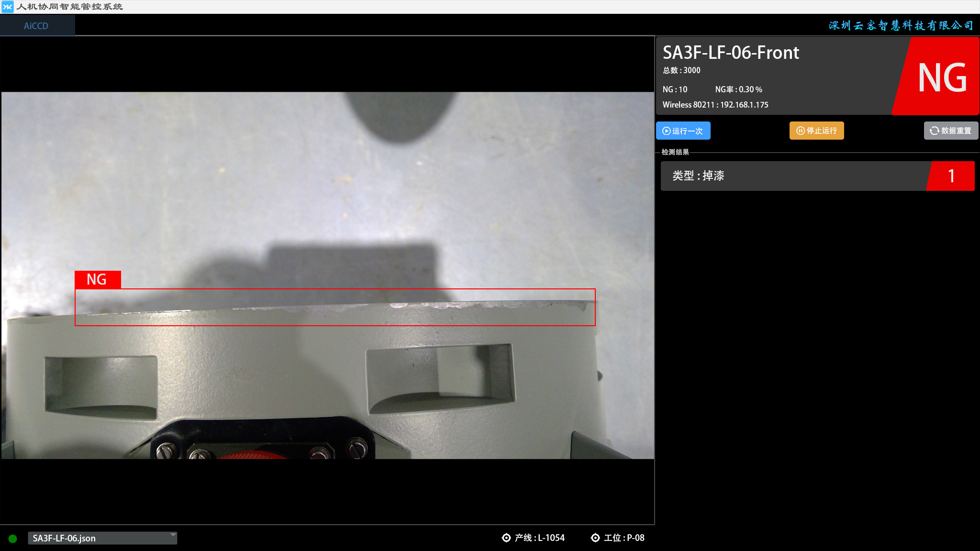
Task: Click the 工位 : P-08 status entry
Action: point(617,538)
